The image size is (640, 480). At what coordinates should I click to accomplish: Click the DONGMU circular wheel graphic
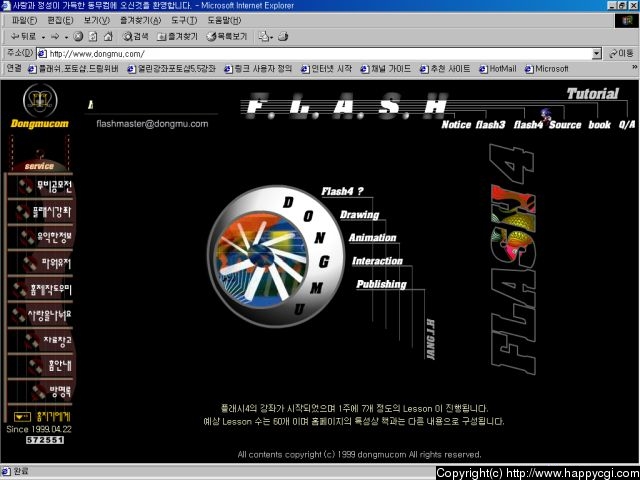click(x=276, y=256)
